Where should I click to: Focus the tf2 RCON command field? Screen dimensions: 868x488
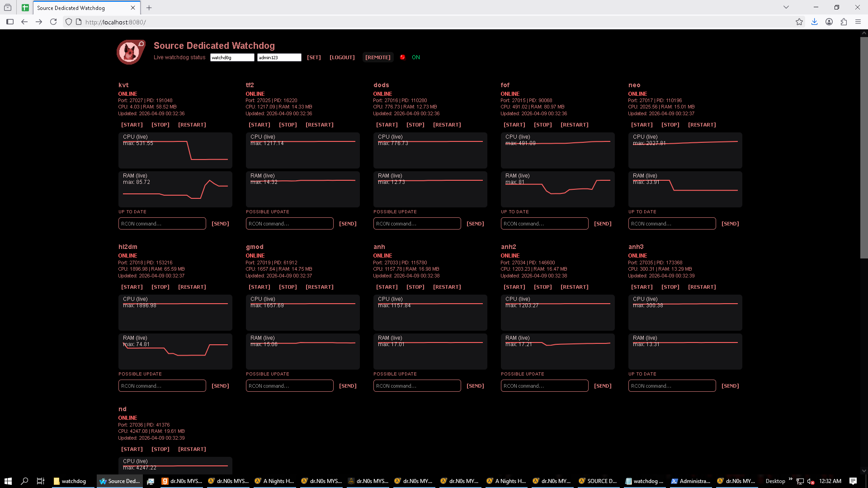pyautogui.click(x=289, y=224)
